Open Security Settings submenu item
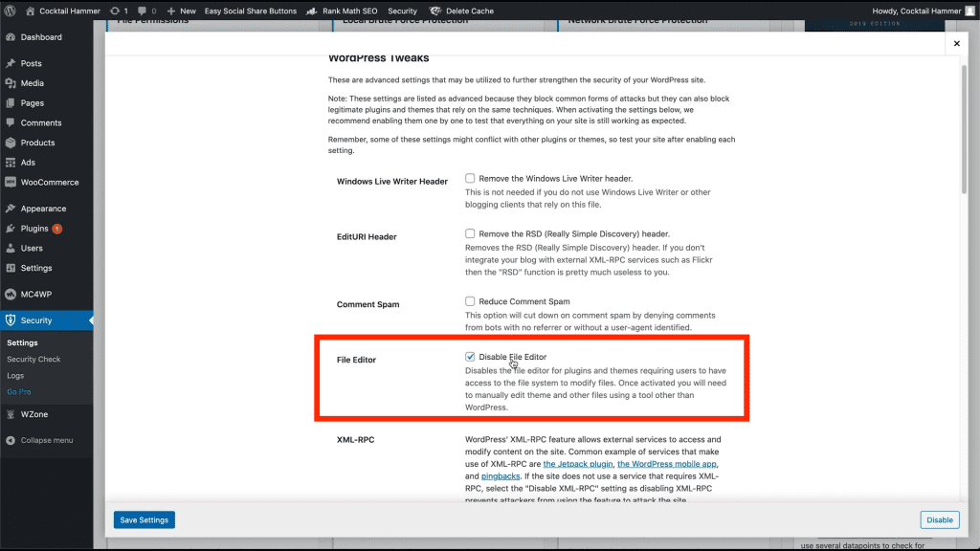Screen dimensions: 980x551 (23, 343)
